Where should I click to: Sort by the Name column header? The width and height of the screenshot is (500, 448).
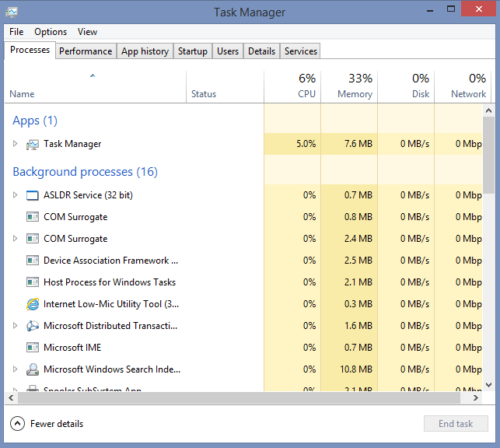pyautogui.click(x=95, y=87)
